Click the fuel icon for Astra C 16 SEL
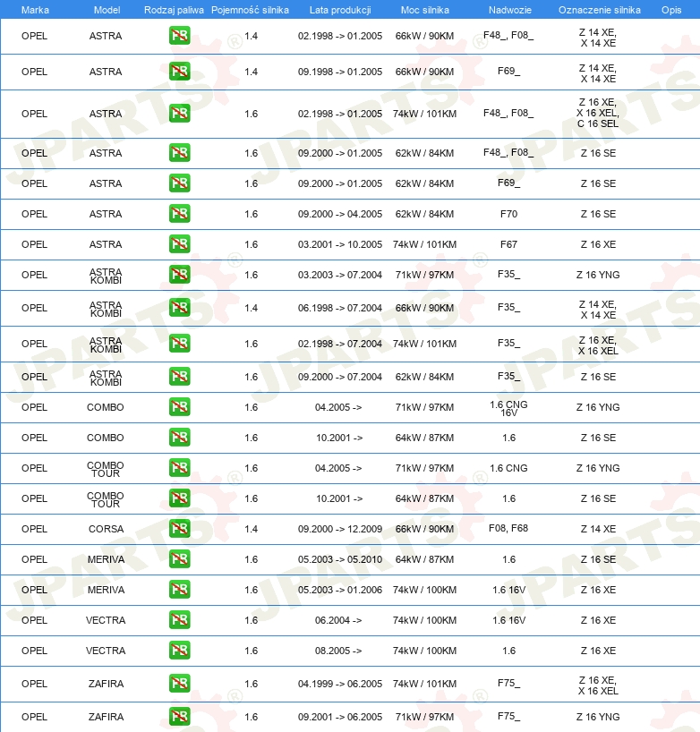Image resolution: width=700 pixels, height=732 pixels. 179,114
